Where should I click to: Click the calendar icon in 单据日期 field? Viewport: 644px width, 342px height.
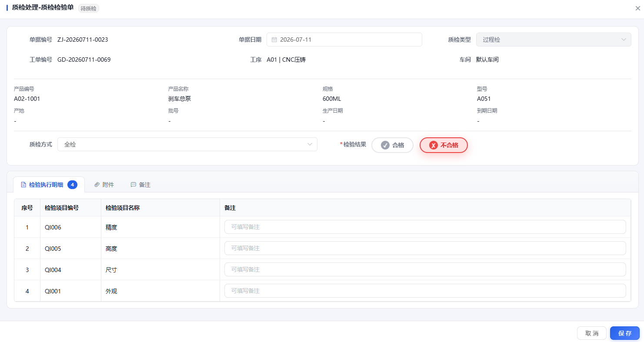[x=274, y=40]
